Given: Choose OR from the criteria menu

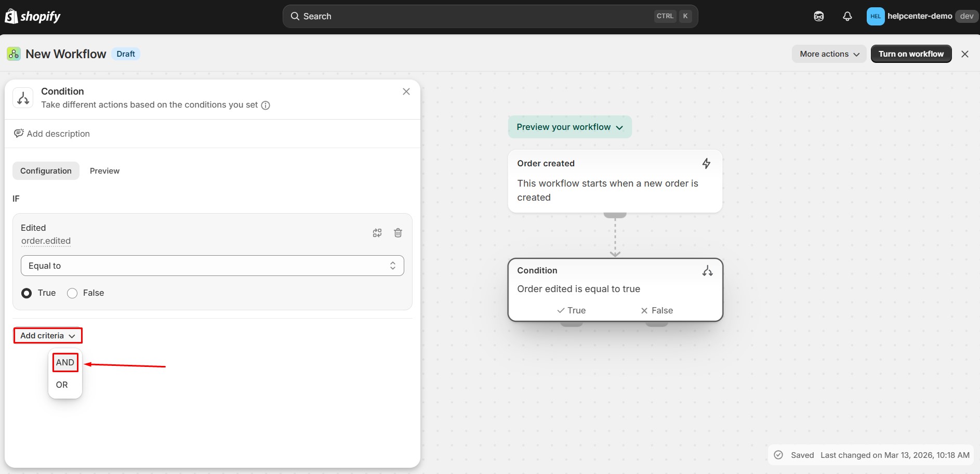Looking at the screenshot, I should [62, 385].
